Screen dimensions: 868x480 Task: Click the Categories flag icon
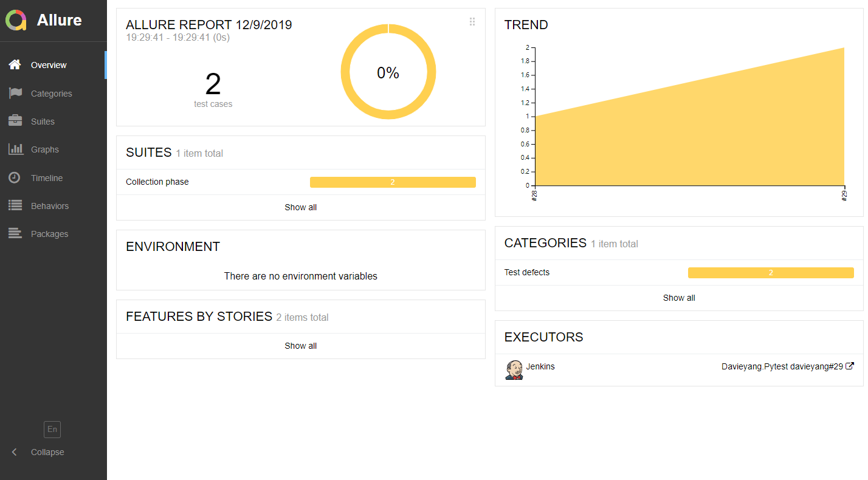coord(15,93)
